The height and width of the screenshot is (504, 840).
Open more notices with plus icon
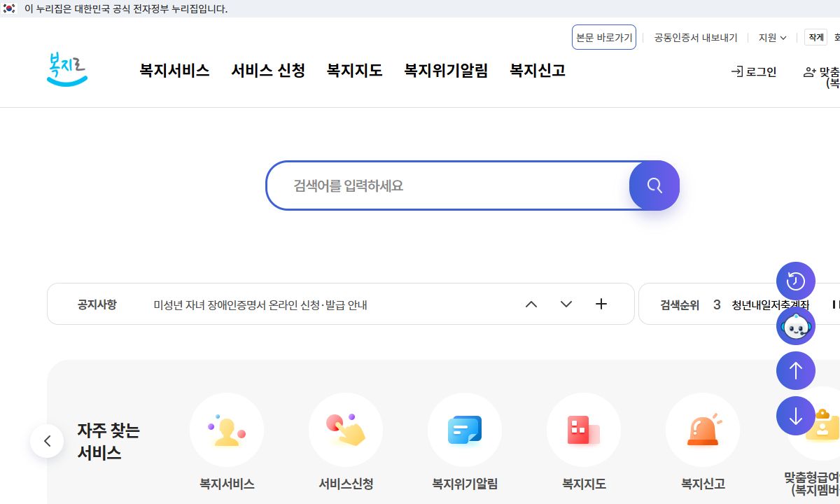[x=601, y=304]
